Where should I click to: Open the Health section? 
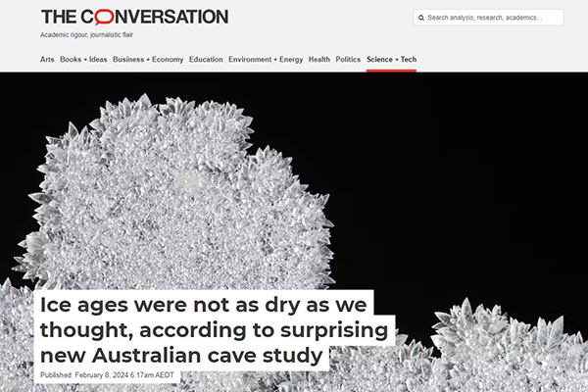tap(319, 59)
